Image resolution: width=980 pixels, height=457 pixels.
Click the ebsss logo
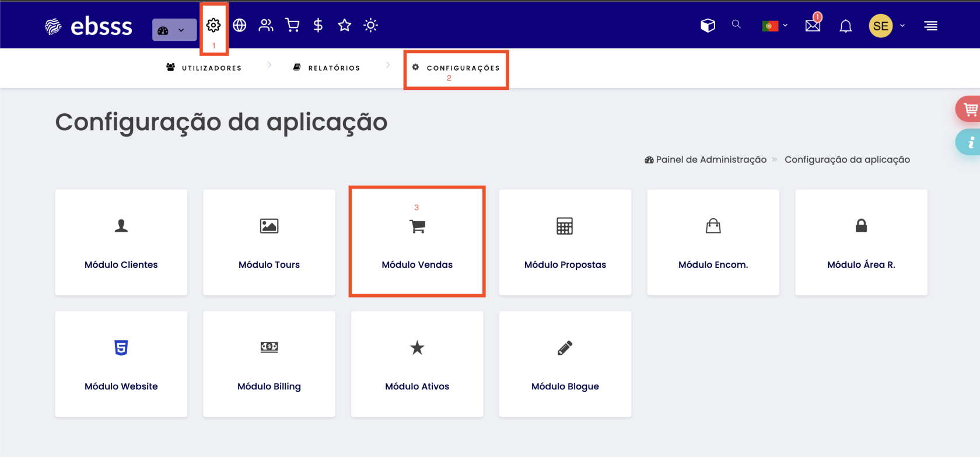[89, 26]
